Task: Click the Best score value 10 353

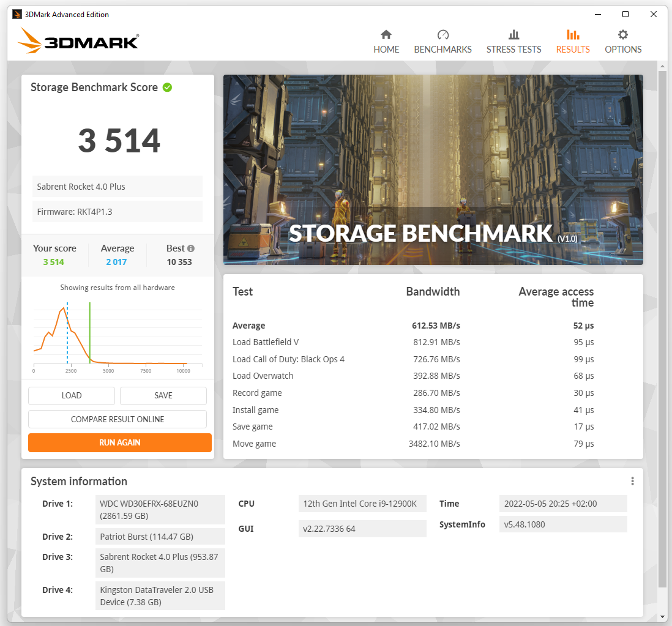Action: coord(179,262)
